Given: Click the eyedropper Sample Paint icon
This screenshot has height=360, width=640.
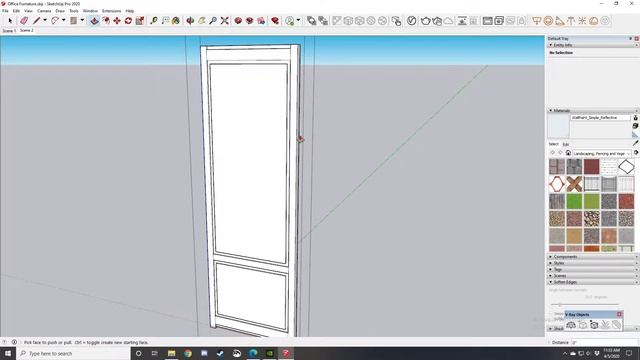Looking at the screenshot, I should [636, 143].
